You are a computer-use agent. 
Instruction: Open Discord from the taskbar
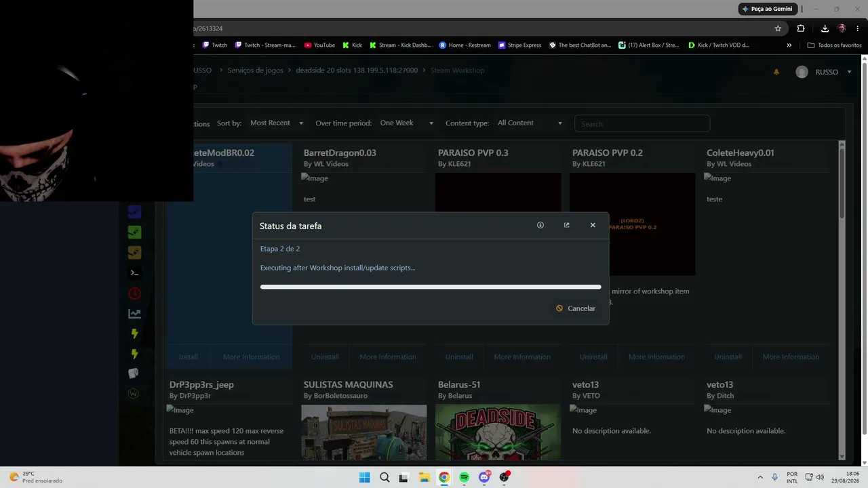pos(484,477)
